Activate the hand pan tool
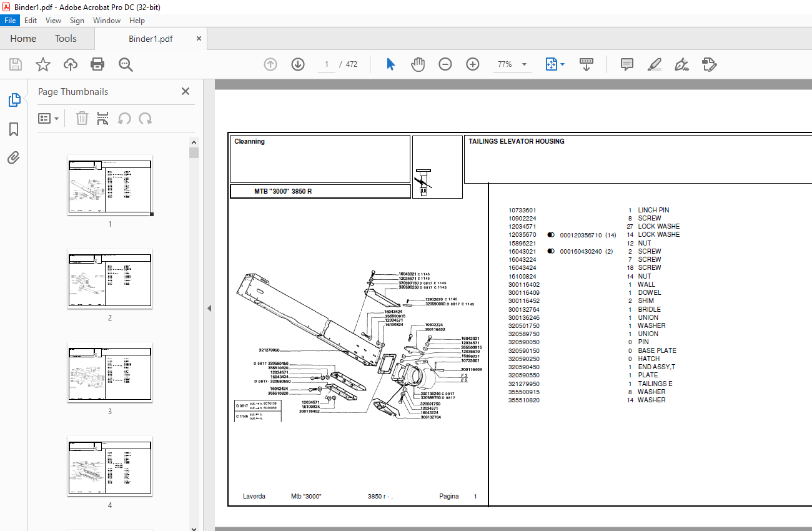This screenshot has height=531, width=812. [x=418, y=64]
